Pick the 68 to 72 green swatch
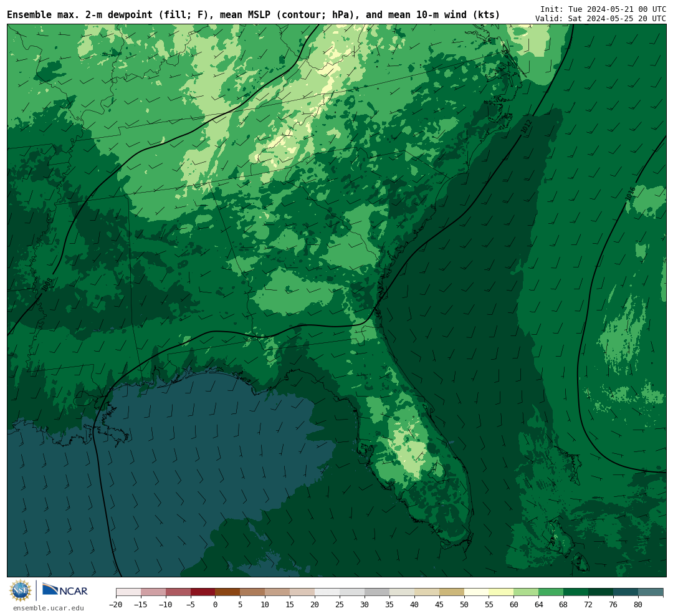The image size is (673, 616). [576, 592]
